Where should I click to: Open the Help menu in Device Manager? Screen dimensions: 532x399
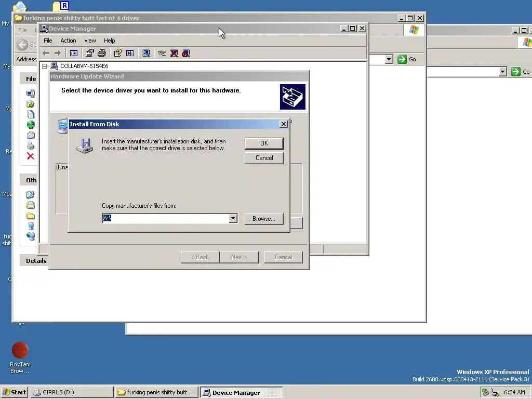pos(109,41)
